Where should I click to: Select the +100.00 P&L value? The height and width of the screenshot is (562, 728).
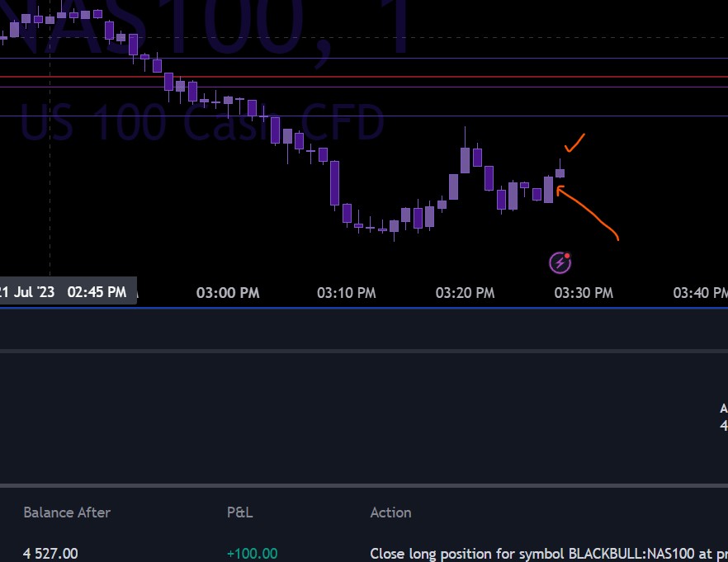252,553
